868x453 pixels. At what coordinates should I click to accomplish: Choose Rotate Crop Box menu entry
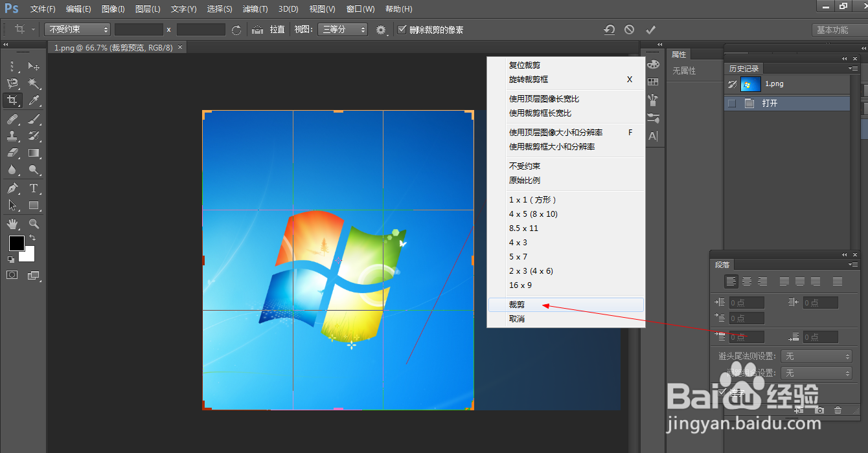coord(566,80)
